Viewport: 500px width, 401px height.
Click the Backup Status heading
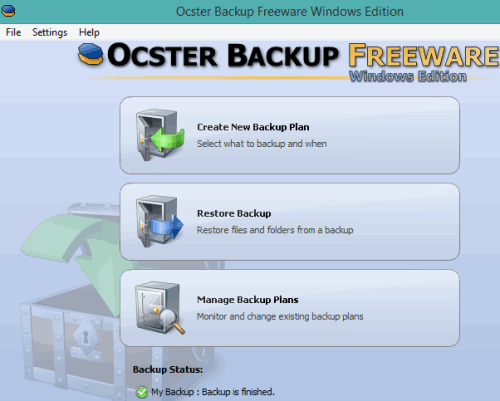[x=168, y=369]
